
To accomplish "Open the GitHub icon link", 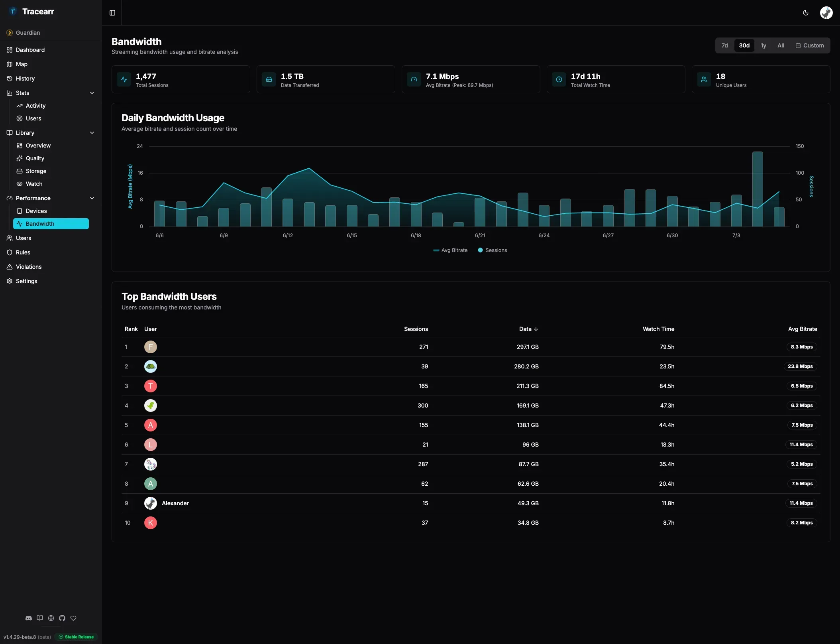I will (x=62, y=618).
